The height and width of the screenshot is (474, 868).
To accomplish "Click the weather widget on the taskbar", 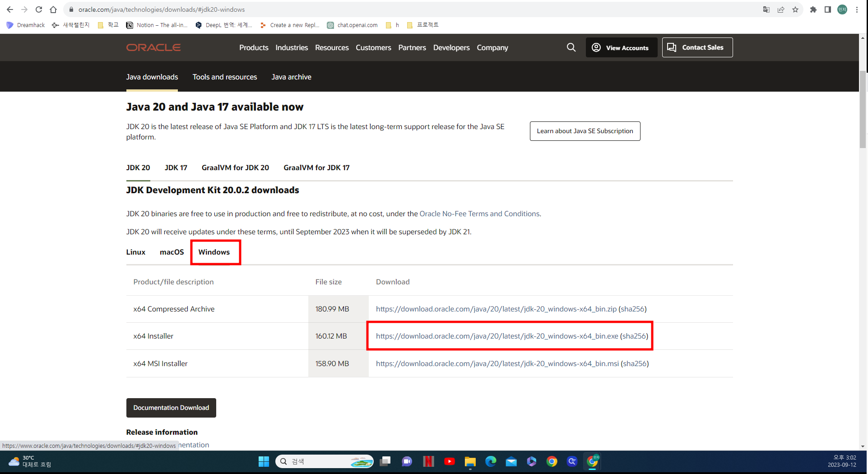I will (30, 461).
